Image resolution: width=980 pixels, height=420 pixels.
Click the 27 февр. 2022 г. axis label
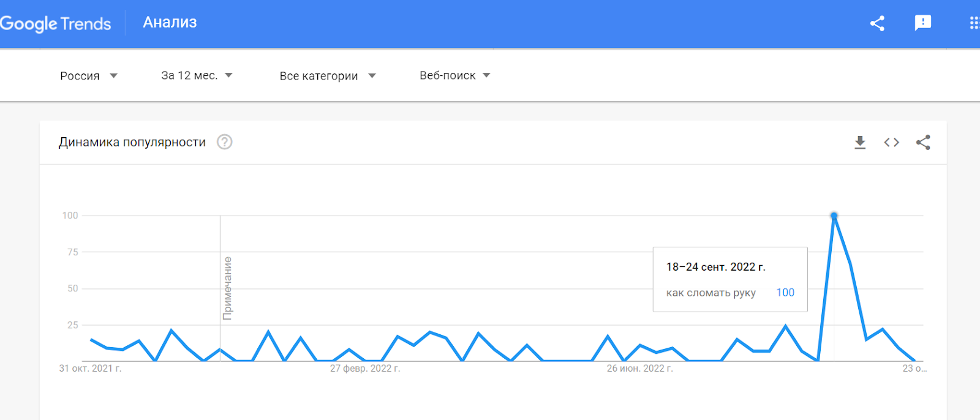(365, 369)
